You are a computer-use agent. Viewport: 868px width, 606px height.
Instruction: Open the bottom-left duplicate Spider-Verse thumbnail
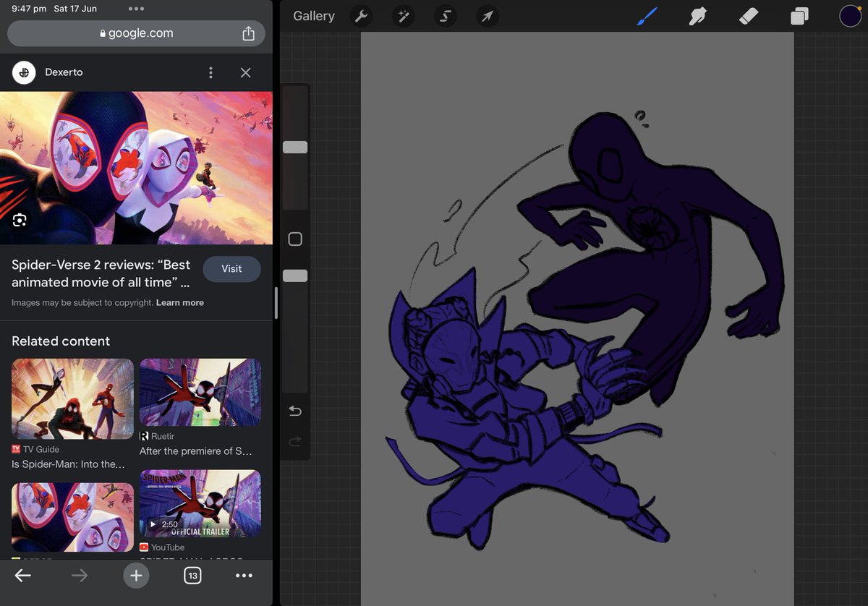click(72, 517)
